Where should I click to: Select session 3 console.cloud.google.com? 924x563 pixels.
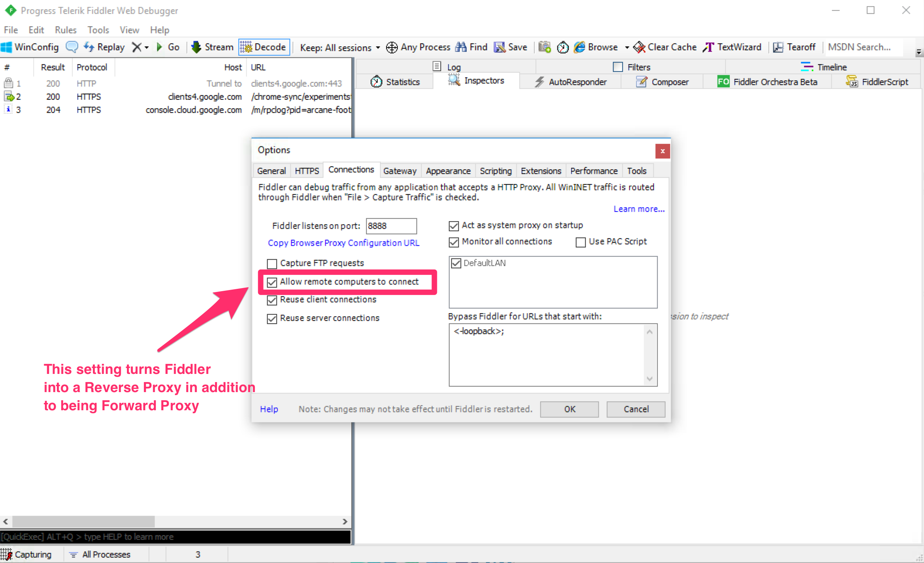point(175,110)
